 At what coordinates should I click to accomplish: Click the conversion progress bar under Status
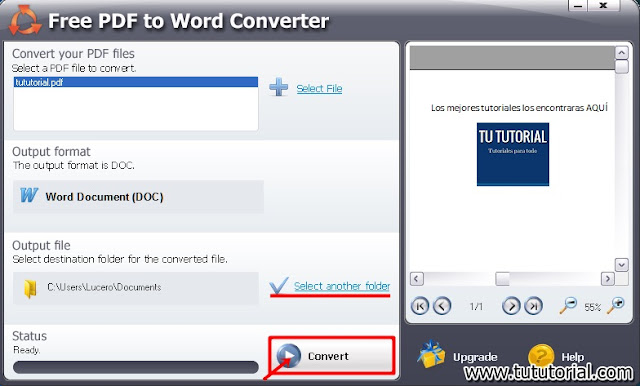(x=136, y=367)
